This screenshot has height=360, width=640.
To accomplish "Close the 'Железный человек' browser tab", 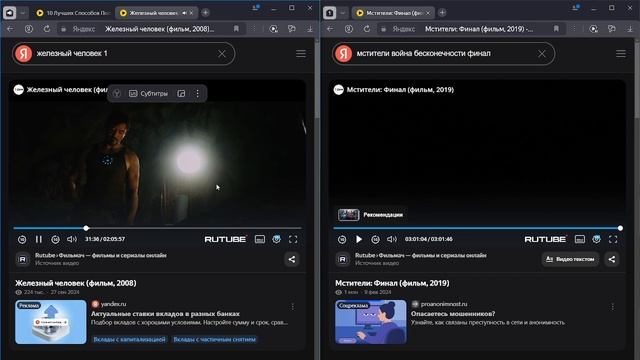I will (191, 13).
